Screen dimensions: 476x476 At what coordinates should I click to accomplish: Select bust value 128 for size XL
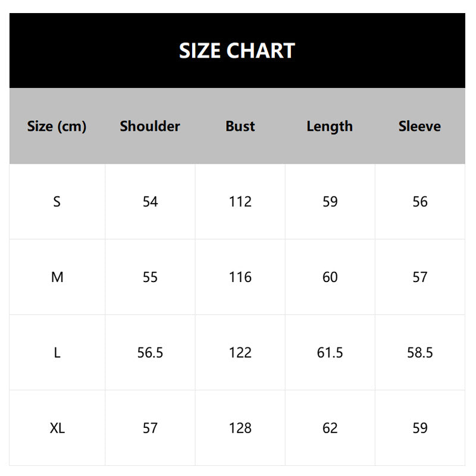[x=240, y=428]
